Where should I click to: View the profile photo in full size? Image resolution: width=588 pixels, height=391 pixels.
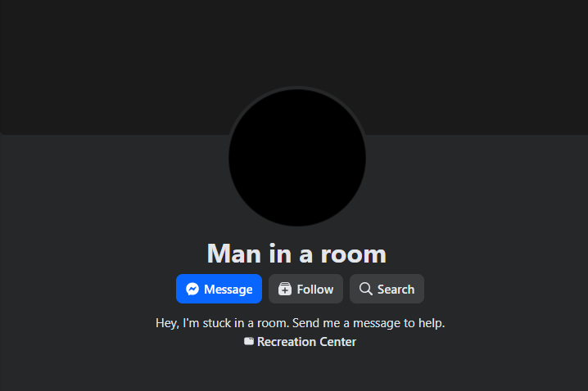click(x=297, y=157)
